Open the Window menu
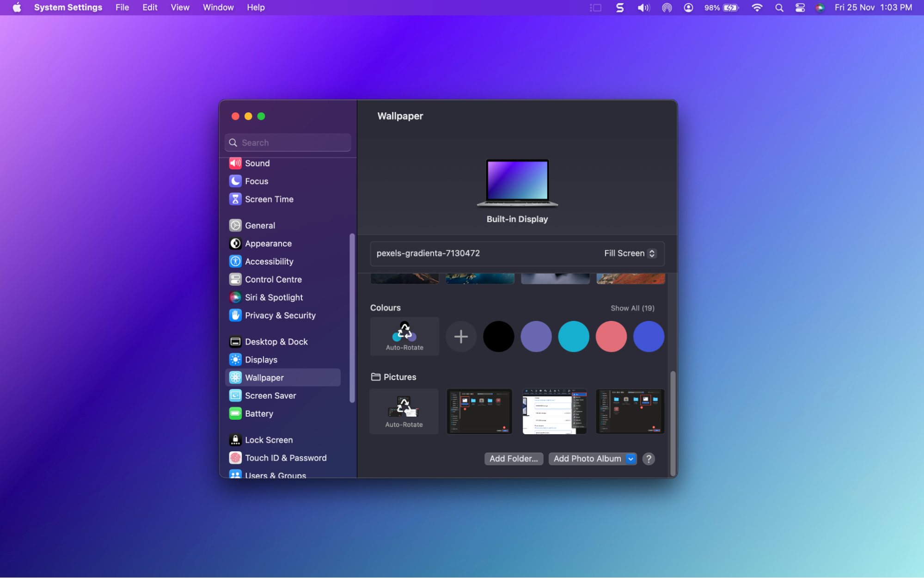Image resolution: width=924 pixels, height=578 pixels. (218, 7)
